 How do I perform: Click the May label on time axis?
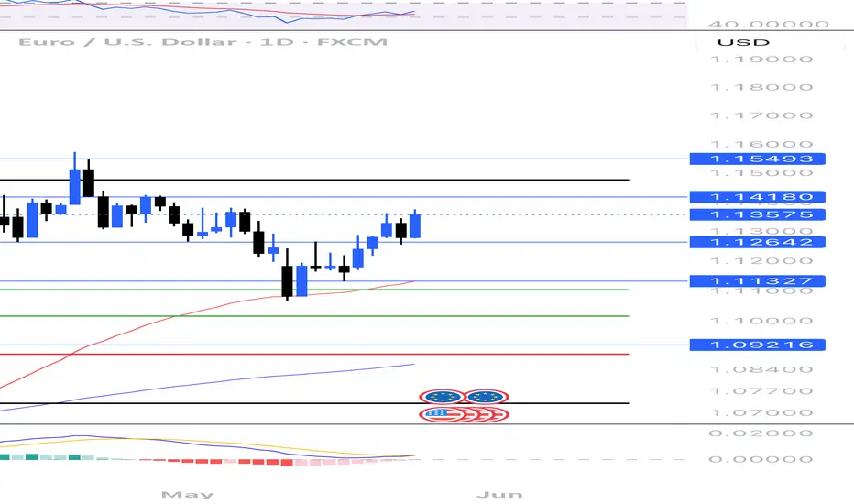tap(187, 495)
